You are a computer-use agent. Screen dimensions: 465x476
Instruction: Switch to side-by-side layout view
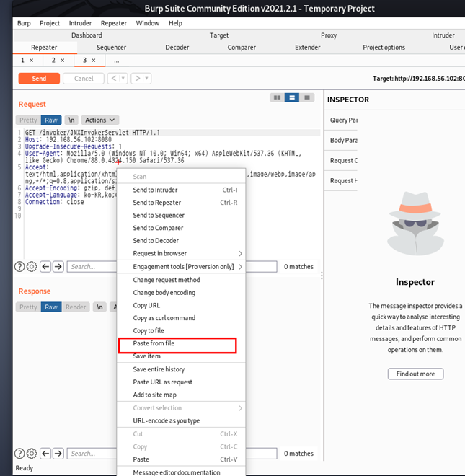coord(277,97)
